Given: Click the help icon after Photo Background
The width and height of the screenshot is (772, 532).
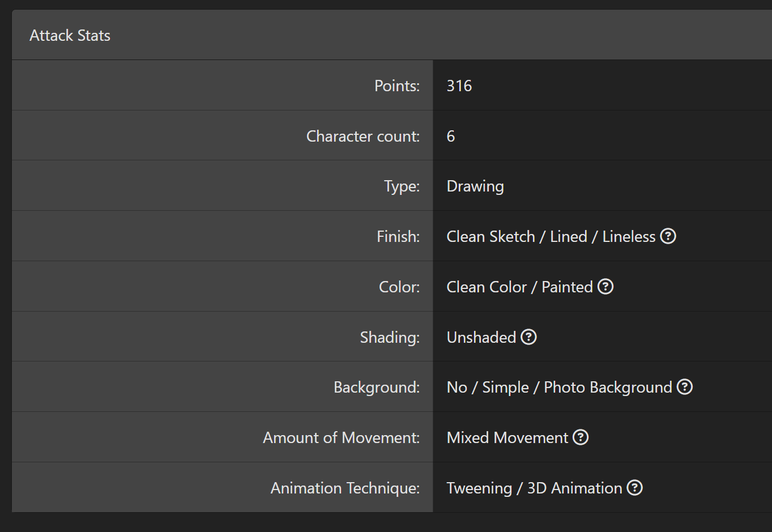Looking at the screenshot, I should (685, 387).
